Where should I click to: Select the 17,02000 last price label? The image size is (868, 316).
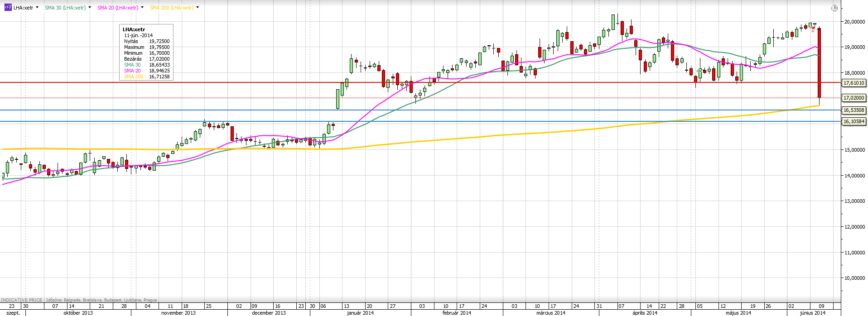click(854, 98)
